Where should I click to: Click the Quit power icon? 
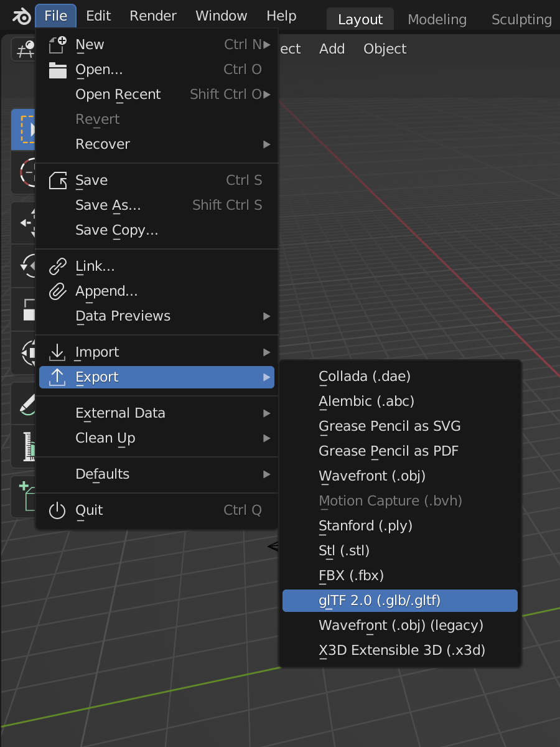coord(57,510)
